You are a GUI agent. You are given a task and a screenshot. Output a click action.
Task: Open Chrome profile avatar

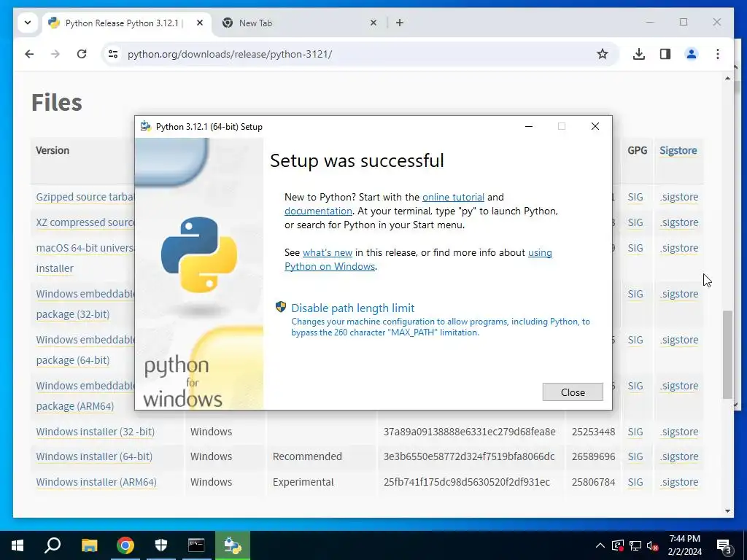coord(692,54)
